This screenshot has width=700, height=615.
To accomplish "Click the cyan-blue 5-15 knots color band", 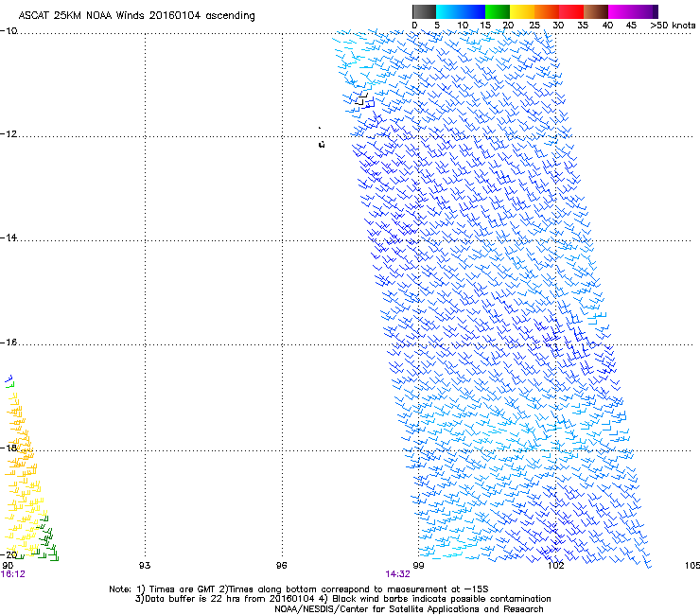I will [x=461, y=11].
